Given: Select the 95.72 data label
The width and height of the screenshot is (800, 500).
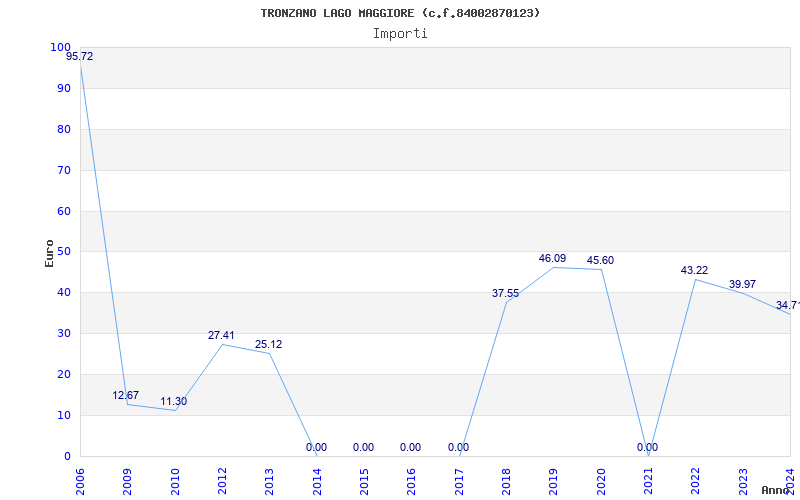Looking at the screenshot, I should coord(80,57).
